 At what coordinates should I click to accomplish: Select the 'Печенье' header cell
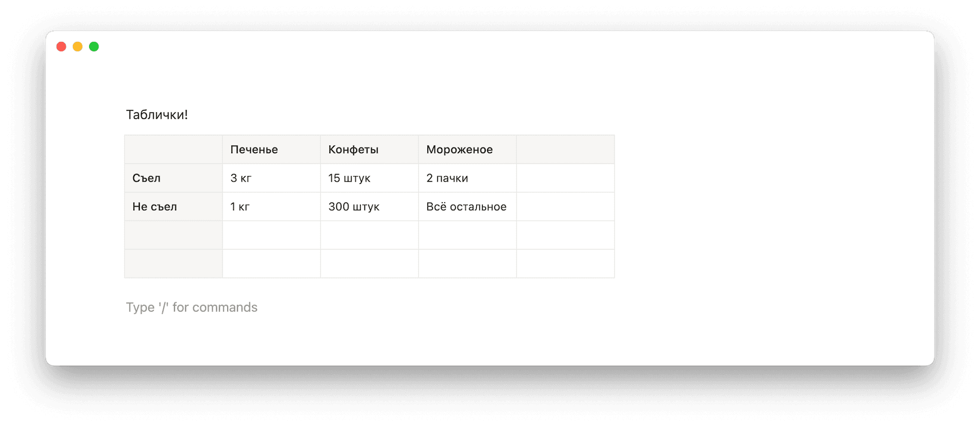click(x=271, y=149)
